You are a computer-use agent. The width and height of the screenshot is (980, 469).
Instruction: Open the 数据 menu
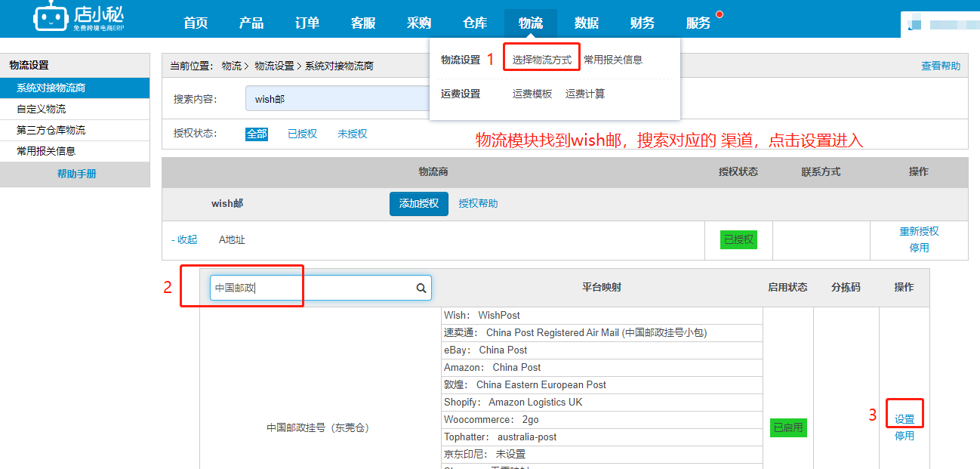pos(587,23)
